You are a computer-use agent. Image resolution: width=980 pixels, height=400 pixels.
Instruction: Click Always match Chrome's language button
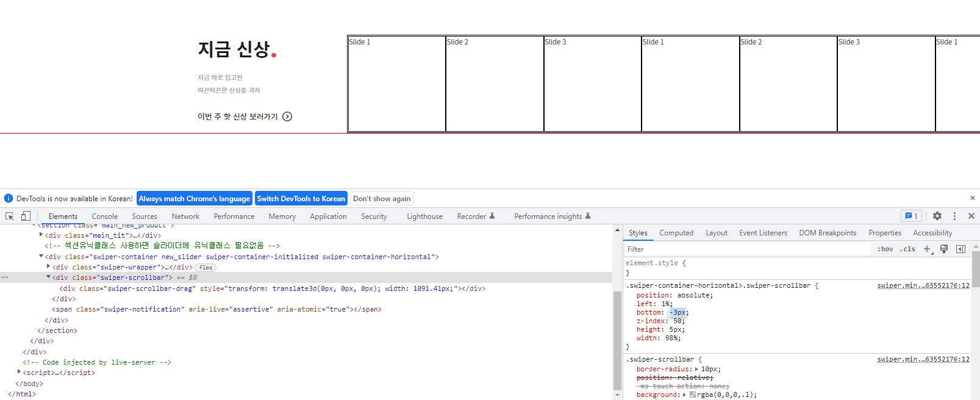pos(195,198)
